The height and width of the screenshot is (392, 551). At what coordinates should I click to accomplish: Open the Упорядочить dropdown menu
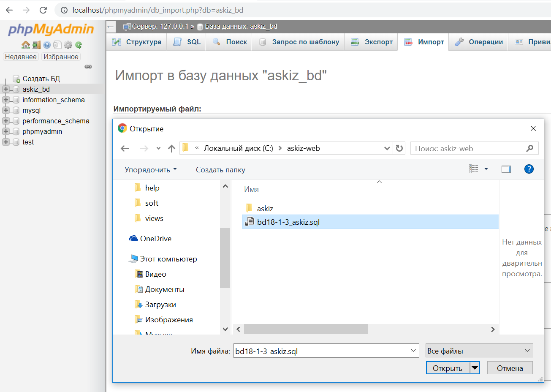(x=151, y=169)
